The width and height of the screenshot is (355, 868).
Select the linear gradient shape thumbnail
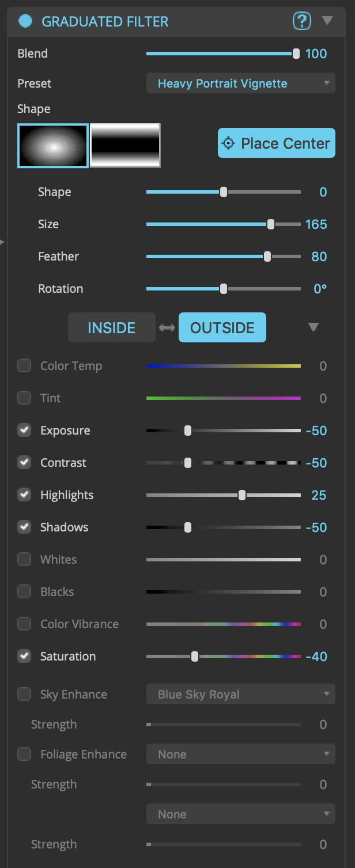(x=125, y=146)
